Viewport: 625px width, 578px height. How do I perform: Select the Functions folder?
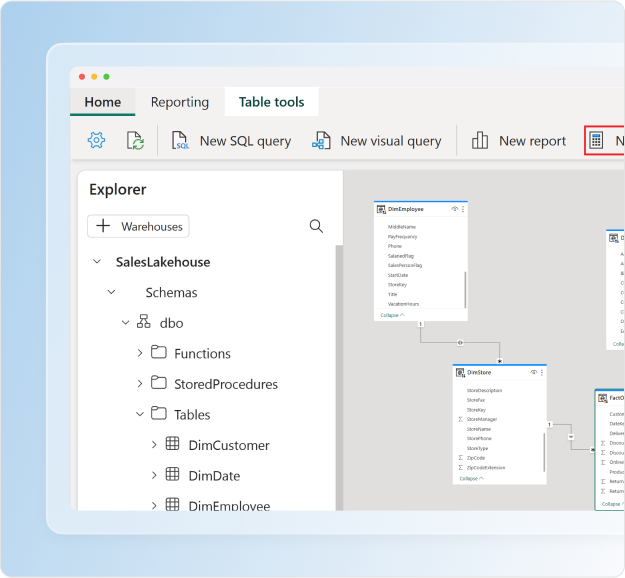[x=202, y=354]
